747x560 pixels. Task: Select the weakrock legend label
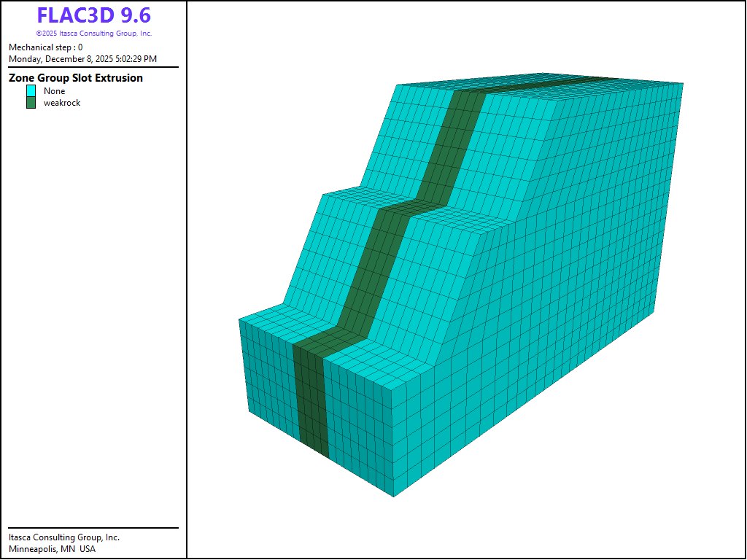point(62,103)
